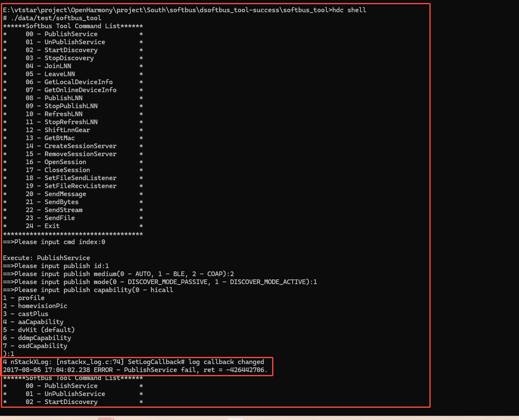
Task: Click the 23 - SendFile command entry
Action: coord(50,218)
